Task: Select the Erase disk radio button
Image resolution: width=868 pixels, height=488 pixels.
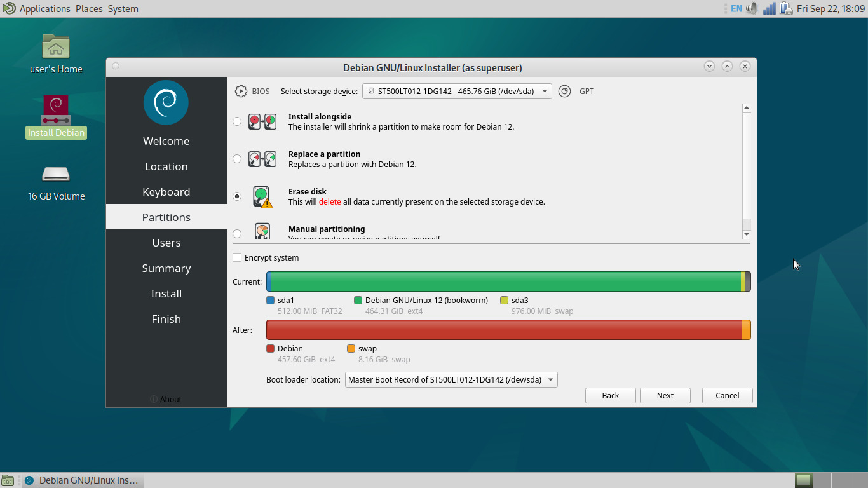Action: (237, 196)
